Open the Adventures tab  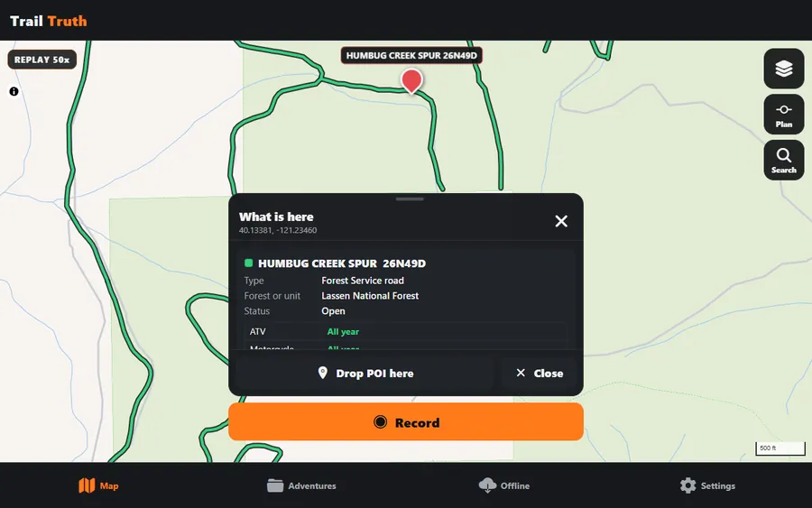click(301, 485)
